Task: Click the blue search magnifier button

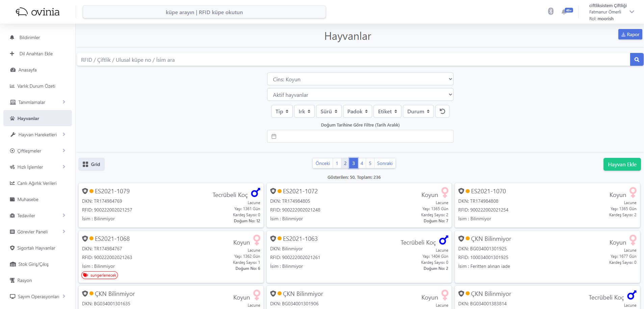Action: point(637,59)
